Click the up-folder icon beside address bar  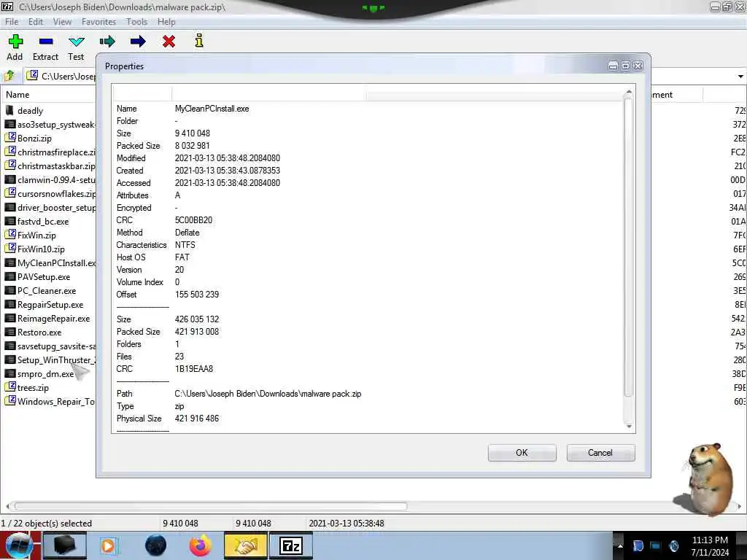(x=9, y=76)
